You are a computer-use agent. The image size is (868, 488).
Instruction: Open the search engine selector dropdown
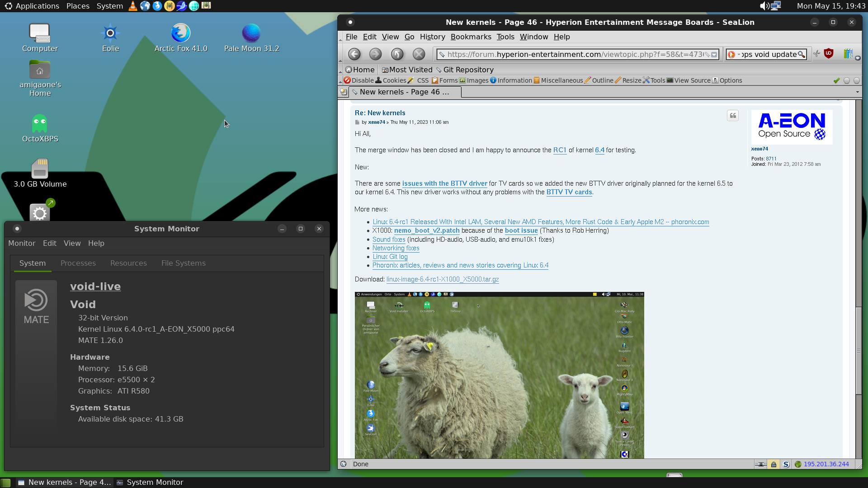click(x=734, y=55)
